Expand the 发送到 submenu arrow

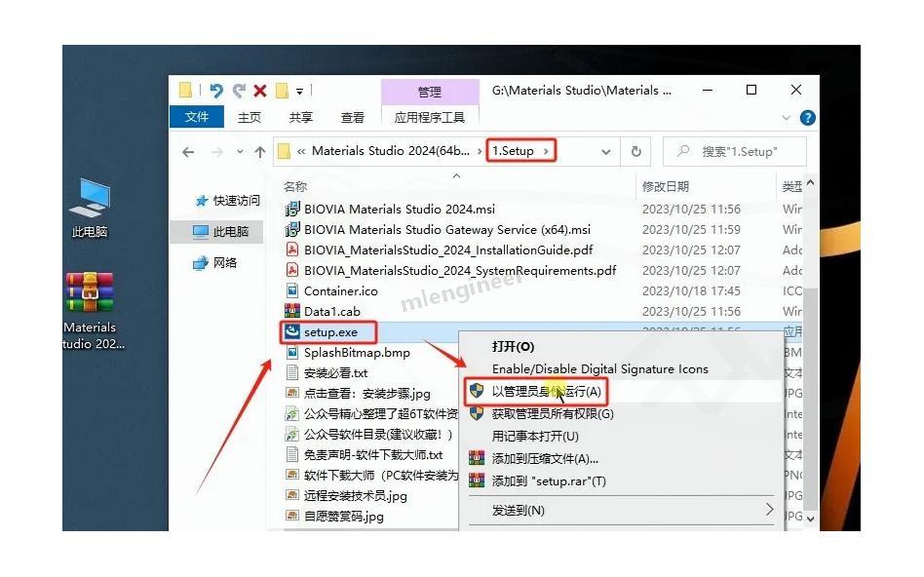point(768,510)
